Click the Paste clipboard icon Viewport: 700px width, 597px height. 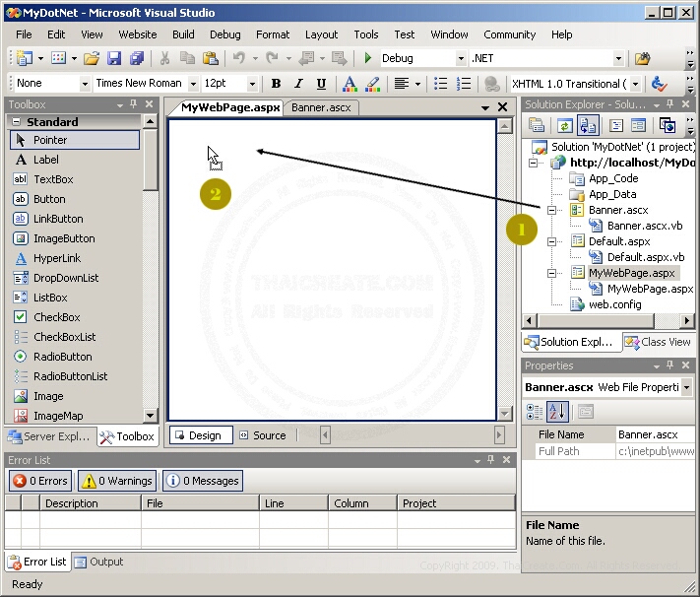pos(210,58)
